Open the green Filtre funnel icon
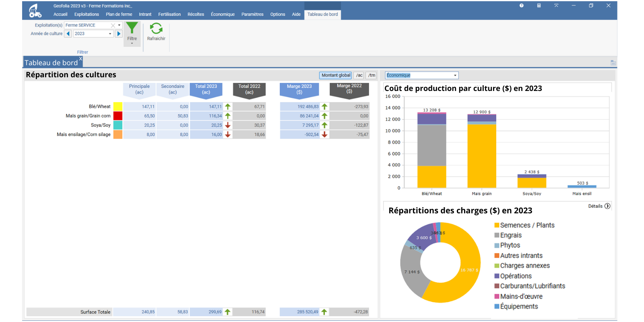The height and width of the screenshot is (322, 644). point(132,28)
